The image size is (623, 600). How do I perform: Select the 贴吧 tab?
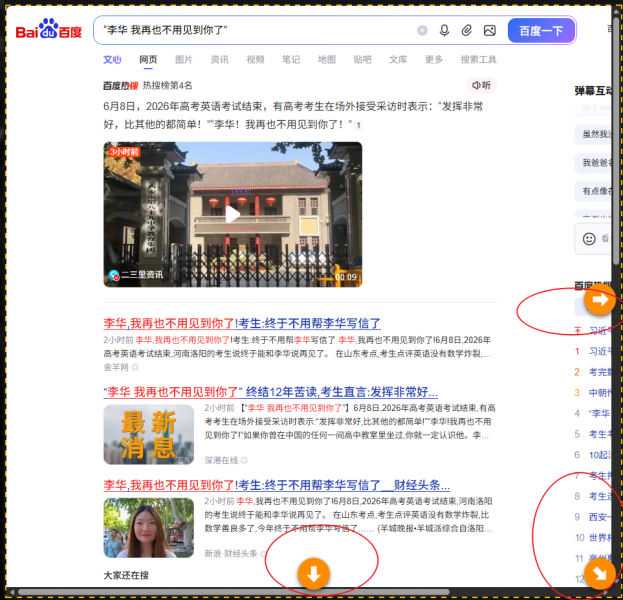(x=362, y=60)
